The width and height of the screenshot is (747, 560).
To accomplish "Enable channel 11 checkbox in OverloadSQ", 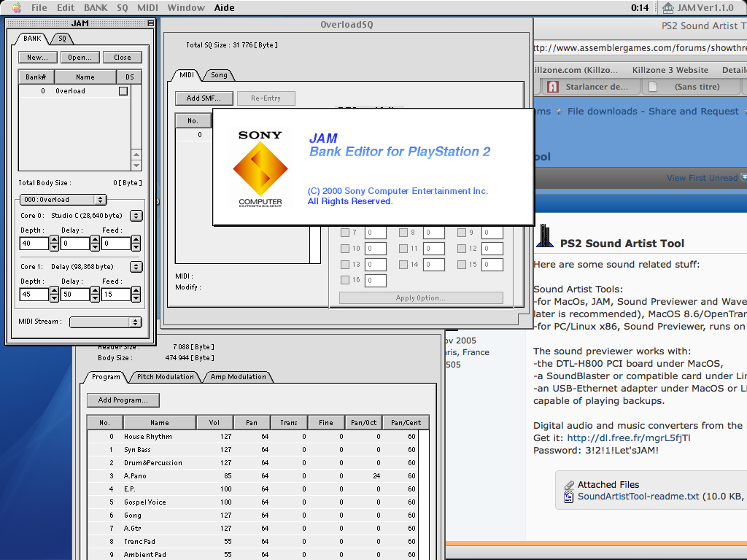I will (403, 249).
